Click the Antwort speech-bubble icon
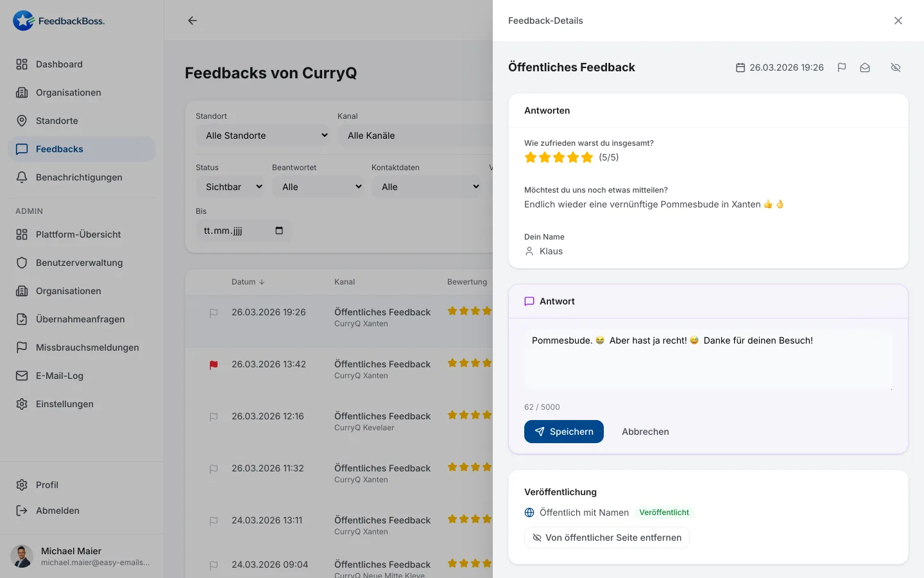924x578 pixels. tap(529, 301)
